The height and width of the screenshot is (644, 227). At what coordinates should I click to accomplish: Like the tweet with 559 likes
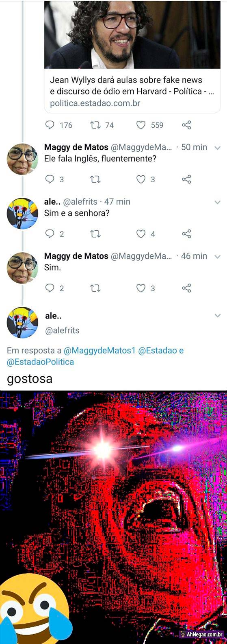click(x=141, y=125)
